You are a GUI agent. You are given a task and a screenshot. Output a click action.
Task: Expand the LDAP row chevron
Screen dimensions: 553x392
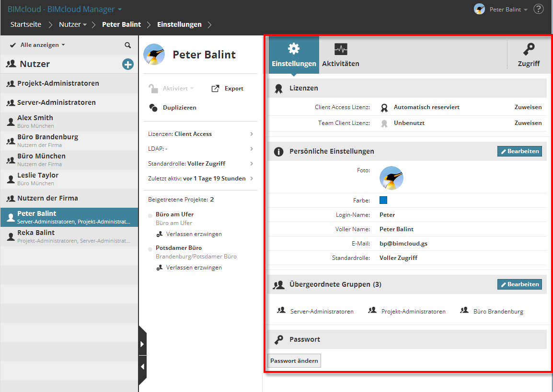[252, 149]
